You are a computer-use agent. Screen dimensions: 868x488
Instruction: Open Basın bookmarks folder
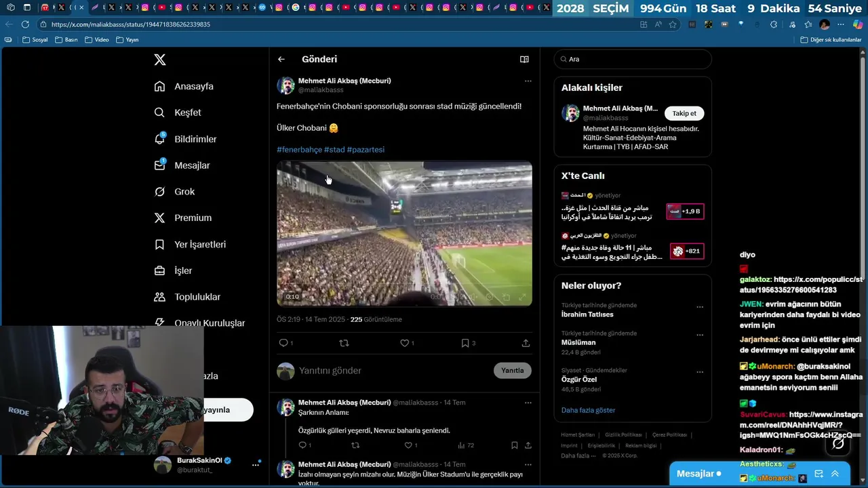pyautogui.click(x=67, y=40)
